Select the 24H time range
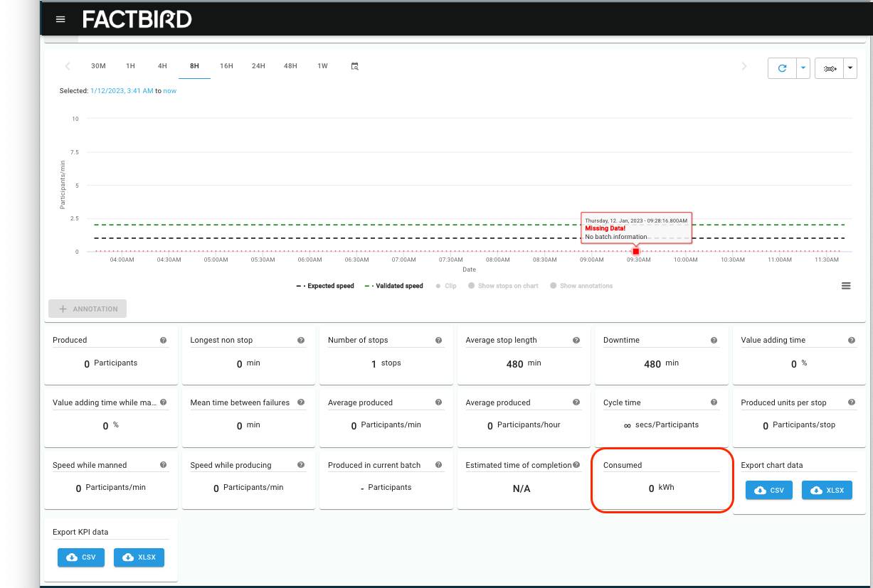The image size is (873, 588). click(x=258, y=66)
